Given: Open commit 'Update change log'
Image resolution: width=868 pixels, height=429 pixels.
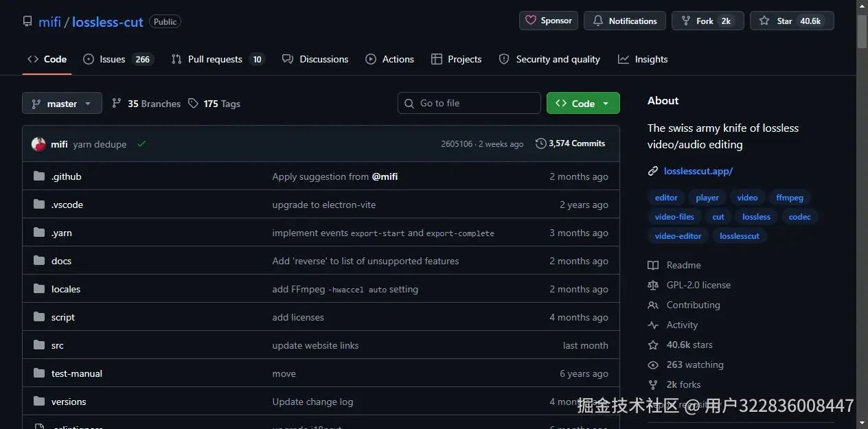Looking at the screenshot, I should (x=312, y=402).
